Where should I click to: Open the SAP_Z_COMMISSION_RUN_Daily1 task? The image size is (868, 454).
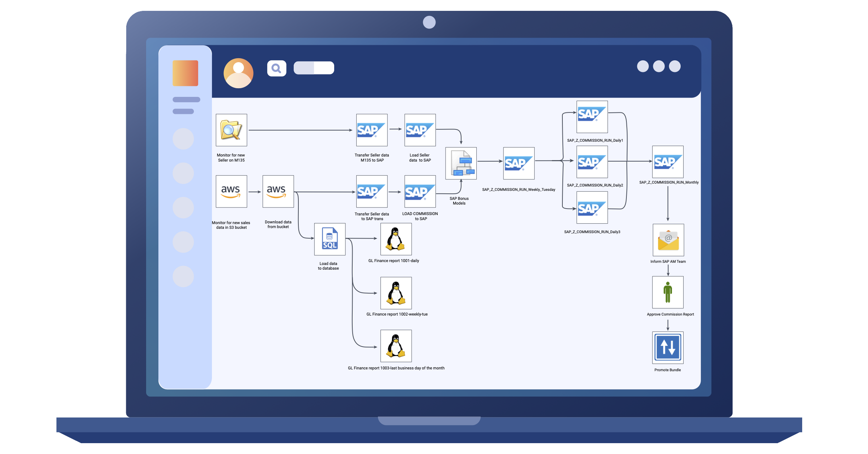tap(592, 116)
